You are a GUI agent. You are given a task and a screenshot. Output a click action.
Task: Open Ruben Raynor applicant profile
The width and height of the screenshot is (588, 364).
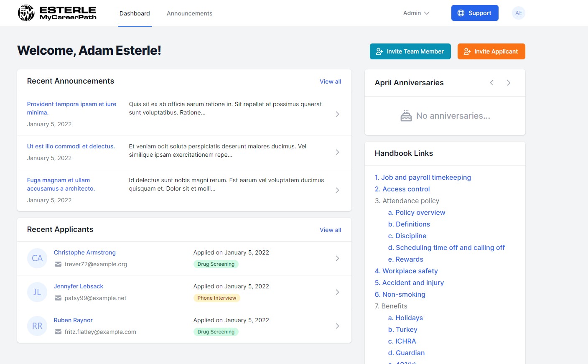click(x=73, y=320)
